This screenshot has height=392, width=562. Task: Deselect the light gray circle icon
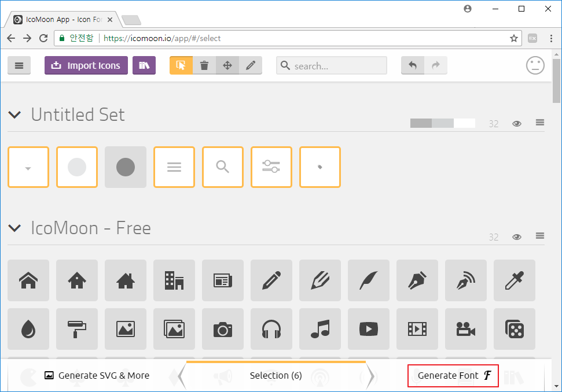77,167
